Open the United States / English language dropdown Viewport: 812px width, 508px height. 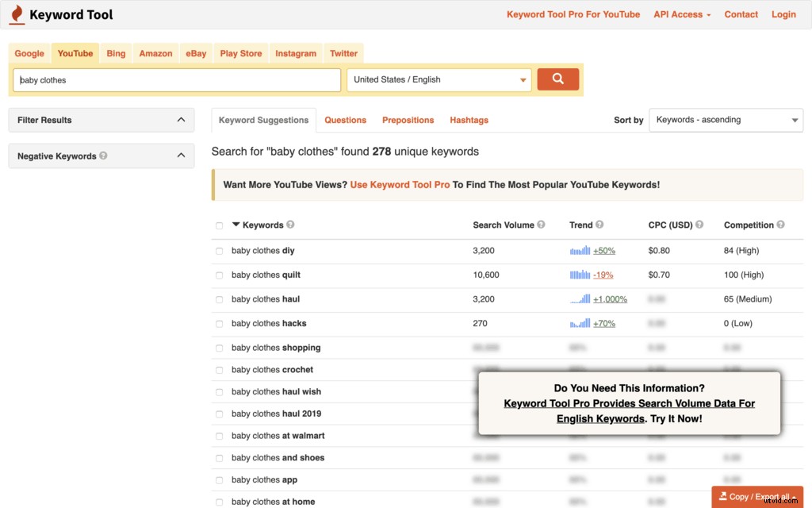(439, 79)
